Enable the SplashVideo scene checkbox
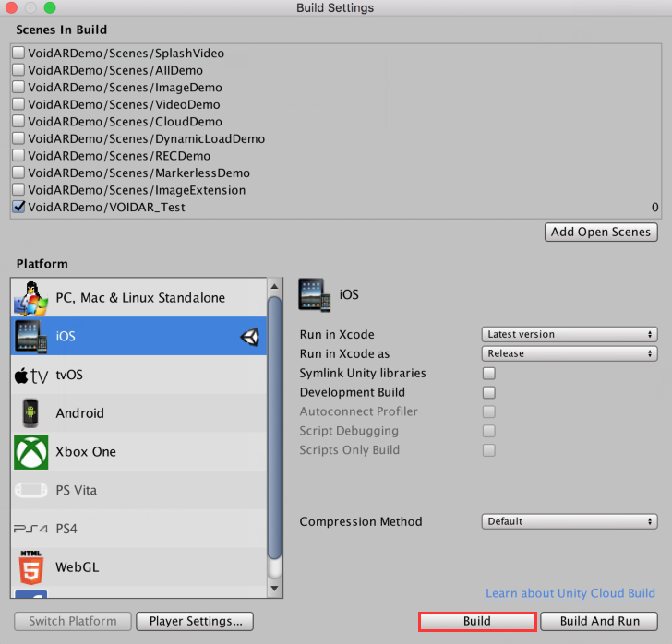The width and height of the screenshot is (672, 644). 18,54
